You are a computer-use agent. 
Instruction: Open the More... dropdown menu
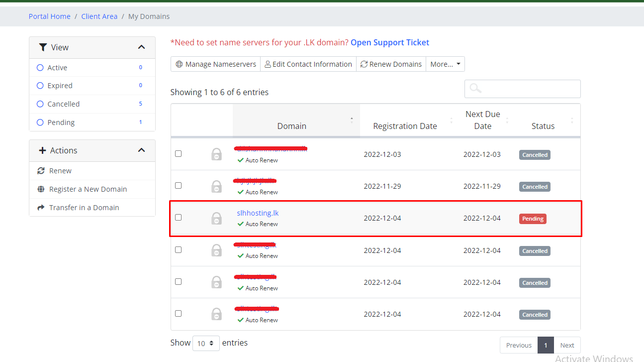[x=445, y=64]
